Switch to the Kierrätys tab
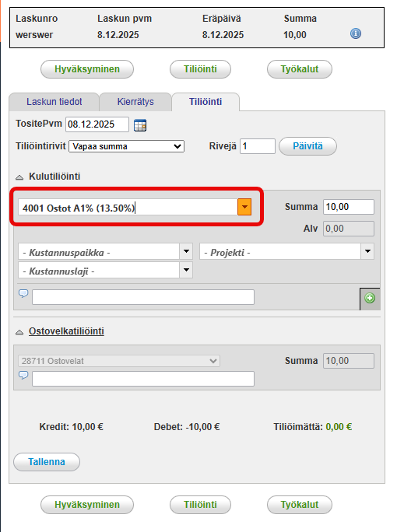This screenshot has height=532, width=397. [135, 102]
